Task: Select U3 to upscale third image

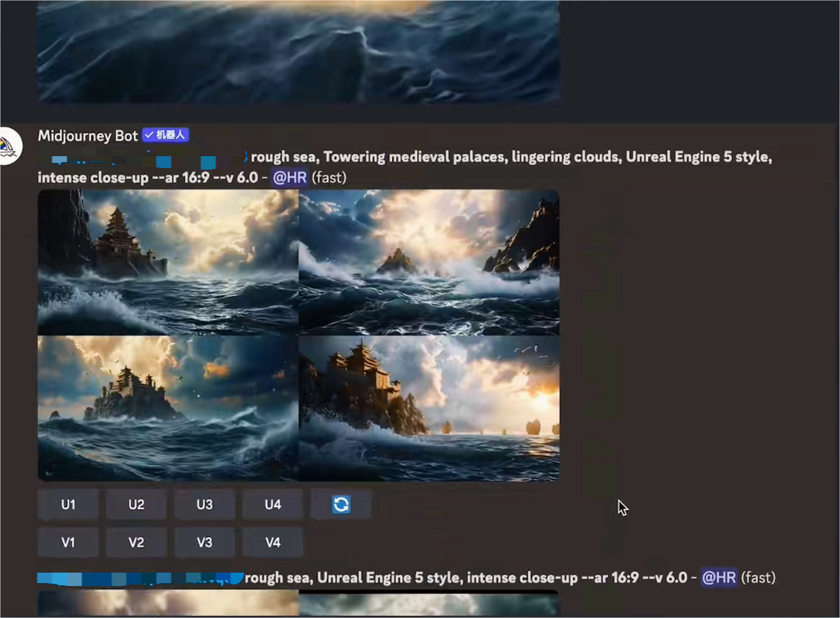Action: (x=205, y=504)
